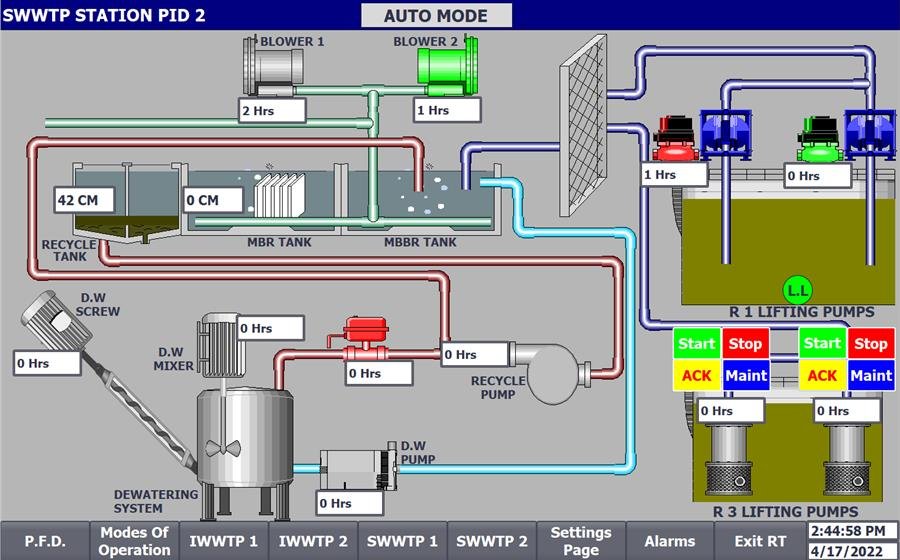This screenshot has height=560, width=900.
Task: Click the Recycle Pump icon
Action: (x=550, y=373)
